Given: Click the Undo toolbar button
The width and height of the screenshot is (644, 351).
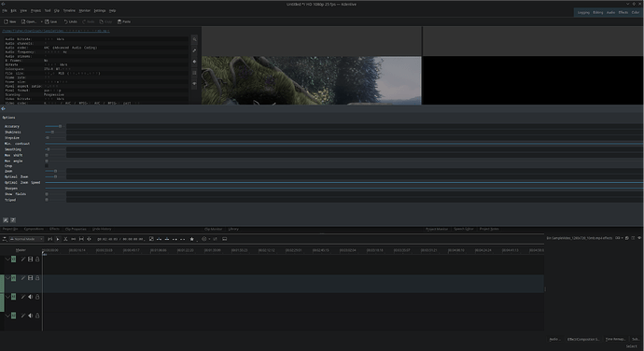Looking at the screenshot, I should point(70,21).
